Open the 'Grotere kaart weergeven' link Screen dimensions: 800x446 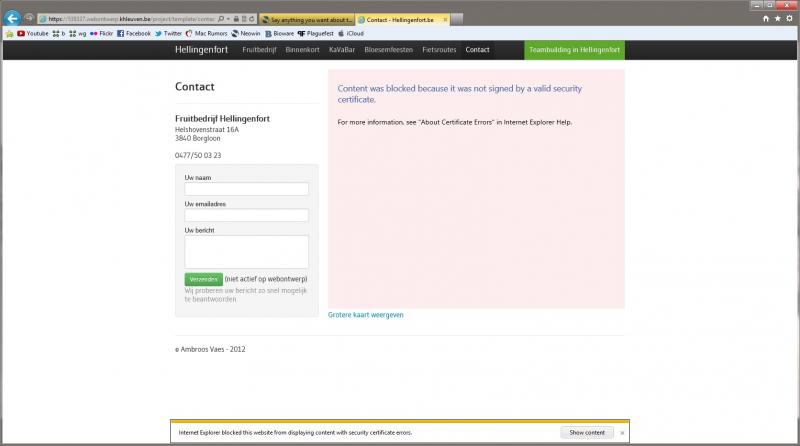(366, 315)
